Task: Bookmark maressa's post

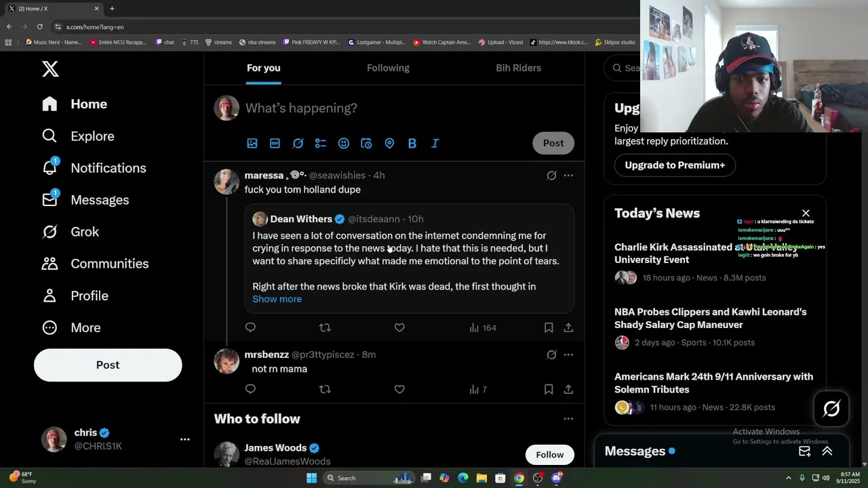Action: coord(549,327)
